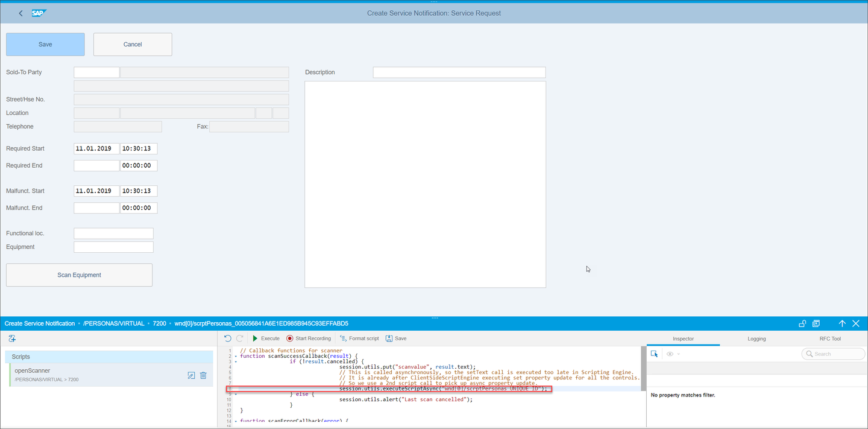Click the Malfunct. End date field
Screen dimensions: 868x429
pos(96,208)
